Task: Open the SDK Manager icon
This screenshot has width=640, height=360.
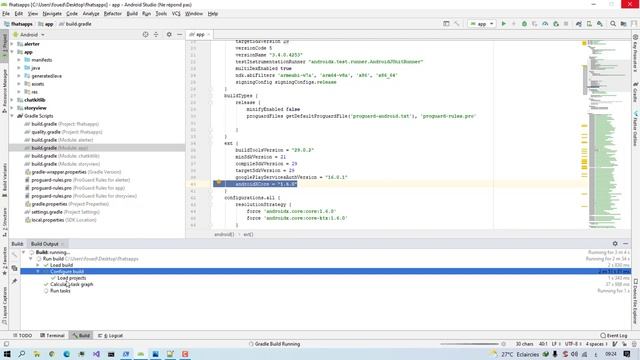Action: (600, 24)
